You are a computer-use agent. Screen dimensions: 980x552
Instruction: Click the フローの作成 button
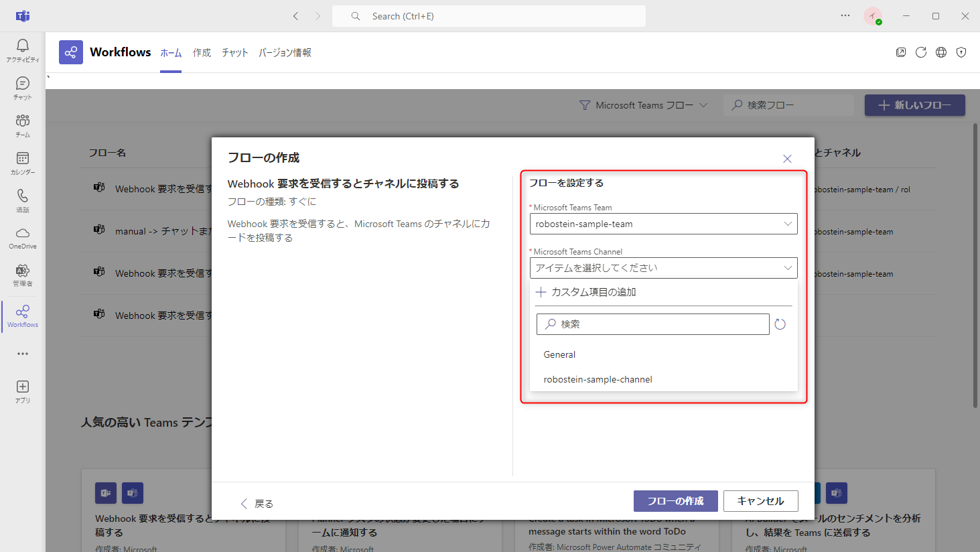point(676,501)
